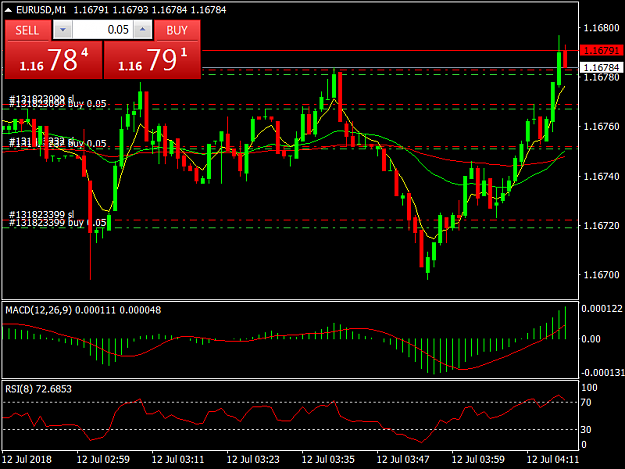Click the RSI 30 level label
625x469 pixels.
(x=586, y=430)
